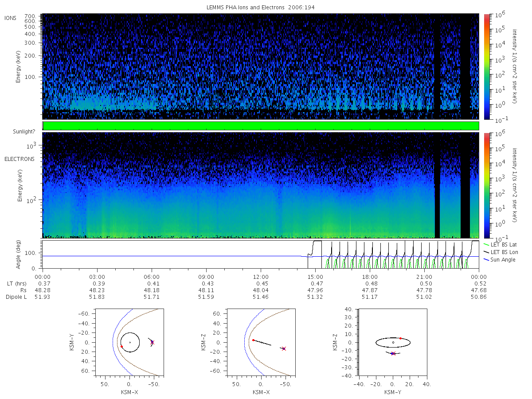This screenshot has width=532, height=399.
Task: Click the KSM-X versus KSM-Y orbit plot
Action: (x=129, y=342)
